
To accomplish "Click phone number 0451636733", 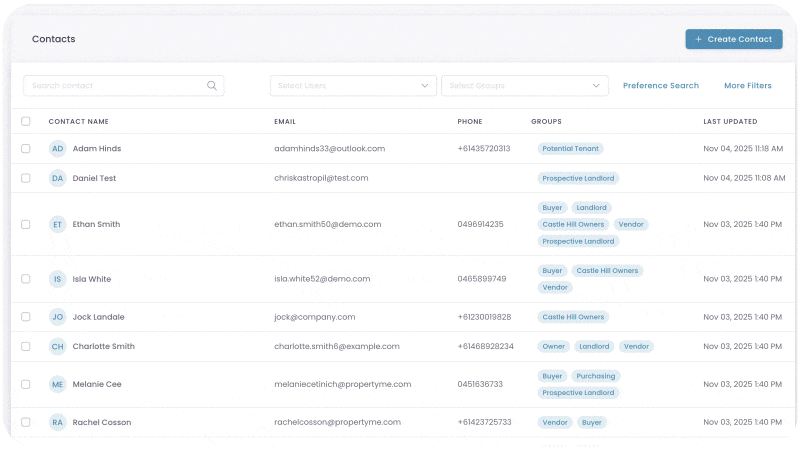I will [x=480, y=384].
